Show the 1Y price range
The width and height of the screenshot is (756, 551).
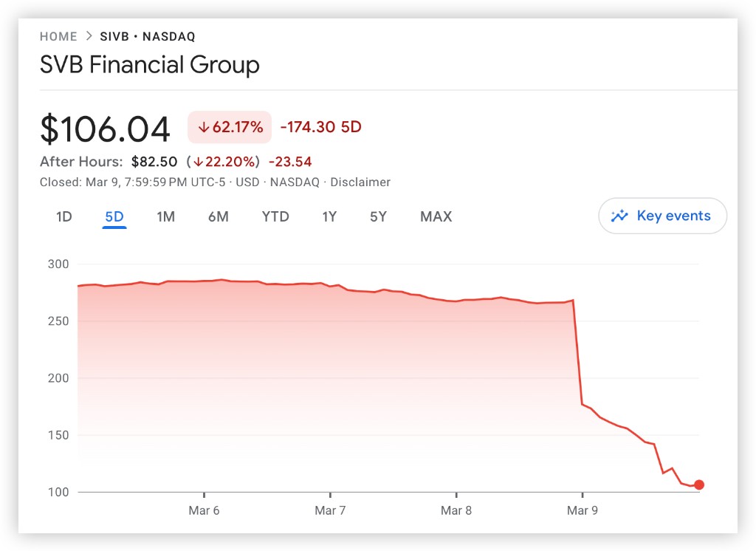[x=329, y=217]
